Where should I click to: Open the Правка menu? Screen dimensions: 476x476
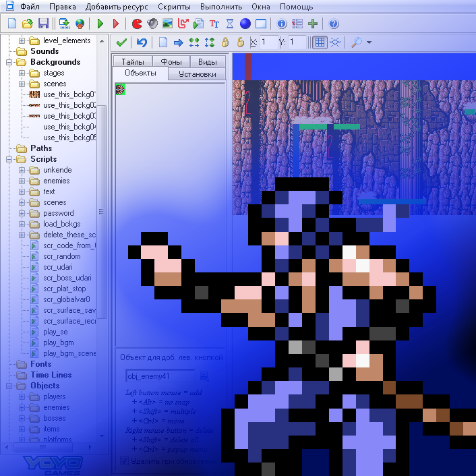63,7
